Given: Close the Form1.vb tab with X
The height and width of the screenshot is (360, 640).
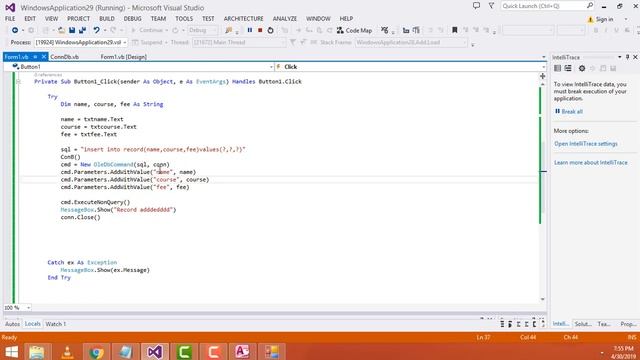Looking at the screenshot, I should (44, 57).
